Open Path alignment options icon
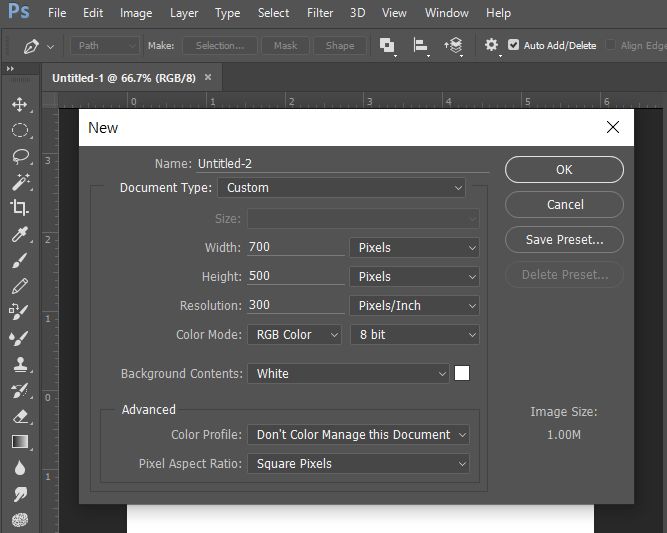The height and width of the screenshot is (533, 667). [421, 46]
